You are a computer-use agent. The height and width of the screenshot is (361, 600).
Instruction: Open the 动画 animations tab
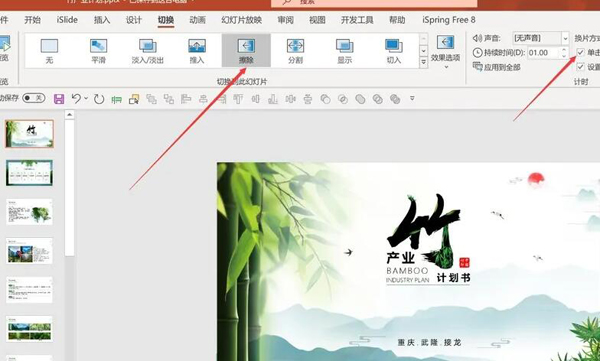click(197, 20)
